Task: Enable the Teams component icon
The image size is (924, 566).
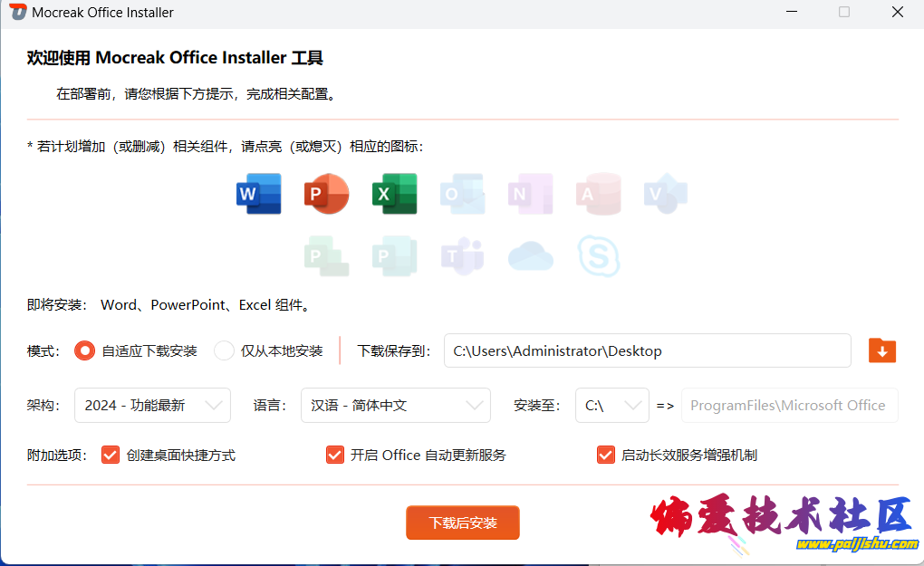Action: (x=462, y=256)
